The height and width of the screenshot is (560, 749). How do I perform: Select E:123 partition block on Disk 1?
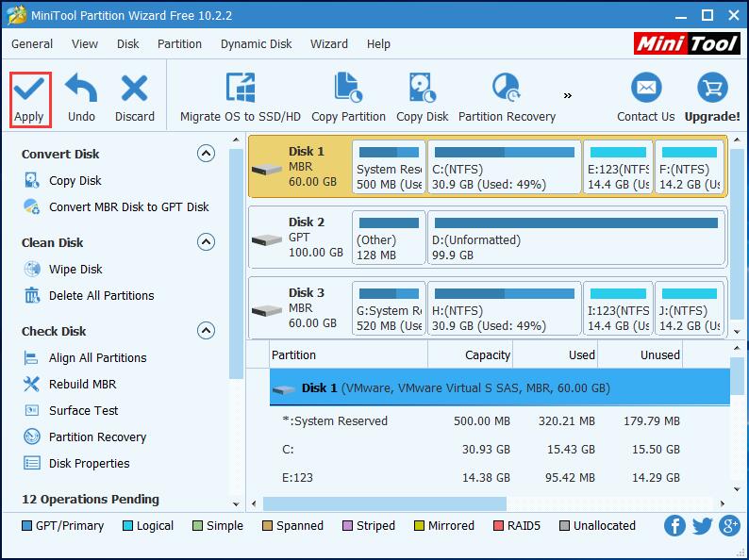pos(618,167)
